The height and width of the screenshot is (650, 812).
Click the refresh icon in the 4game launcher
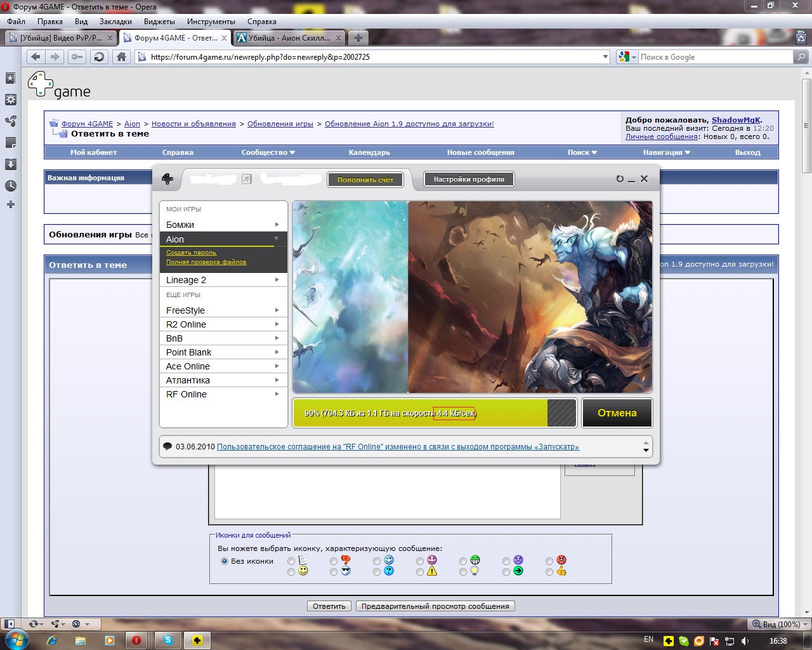click(620, 179)
